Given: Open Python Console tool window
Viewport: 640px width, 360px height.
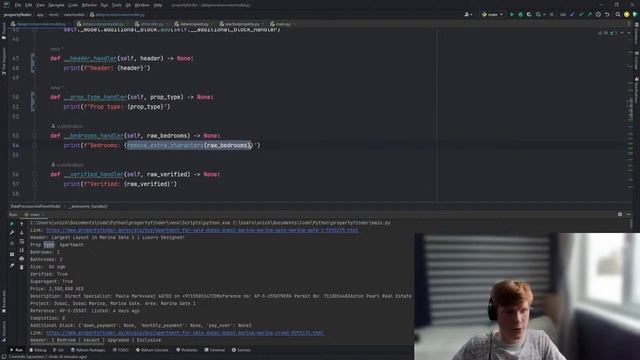Looking at the screenshot, I should (152, 350).
